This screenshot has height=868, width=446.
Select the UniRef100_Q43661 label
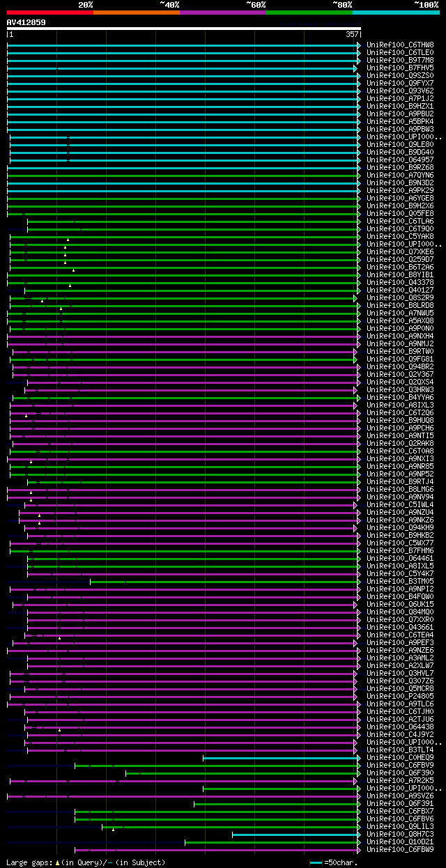point(401,627)
